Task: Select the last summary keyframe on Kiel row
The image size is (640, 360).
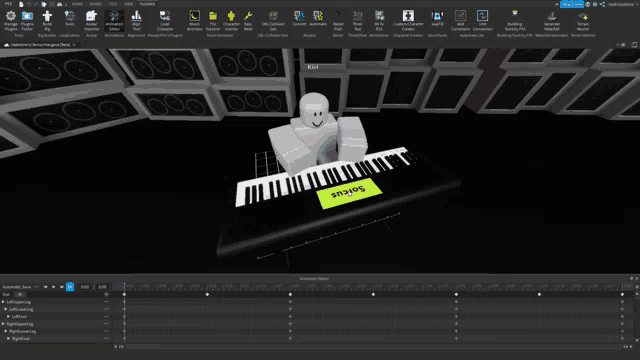Action: (x=622, y=294)
